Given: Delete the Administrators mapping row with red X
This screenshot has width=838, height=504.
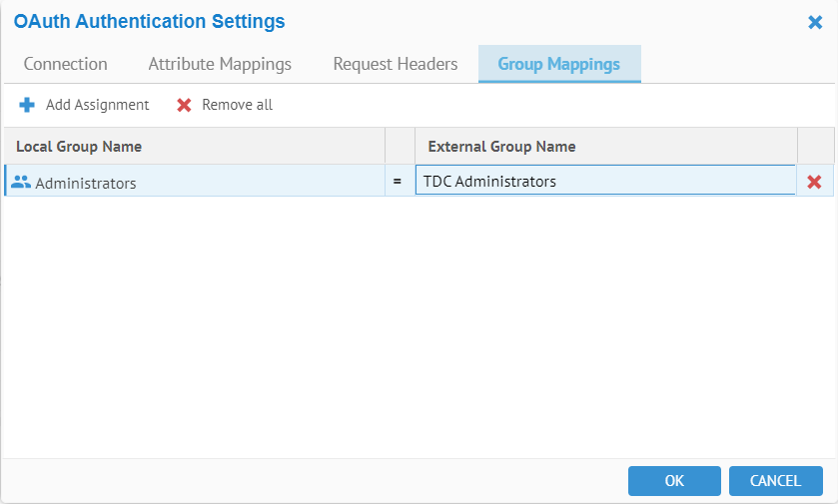Looking at the screenshot, I should click(x=814, y=182).
